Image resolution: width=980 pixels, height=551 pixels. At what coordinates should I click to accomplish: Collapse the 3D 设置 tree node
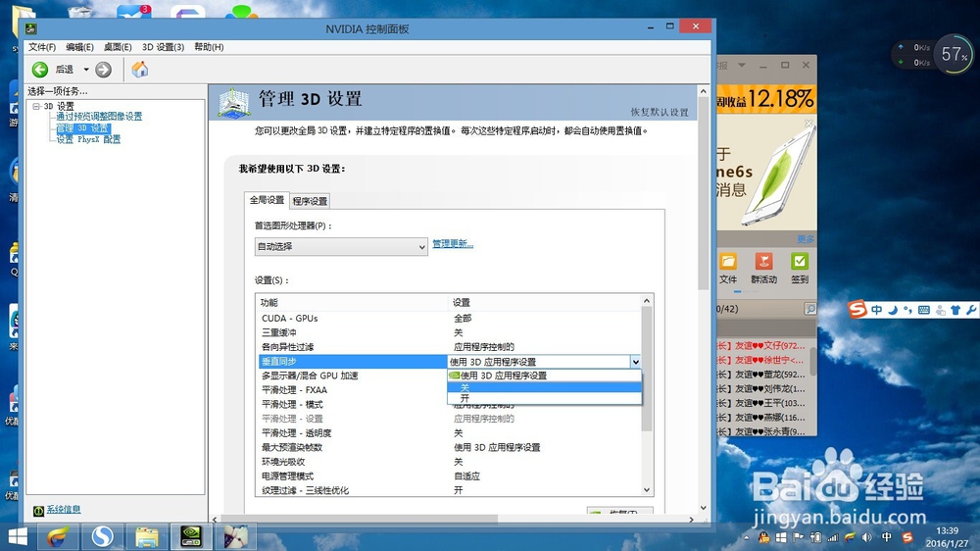click(x=36, y=106)
